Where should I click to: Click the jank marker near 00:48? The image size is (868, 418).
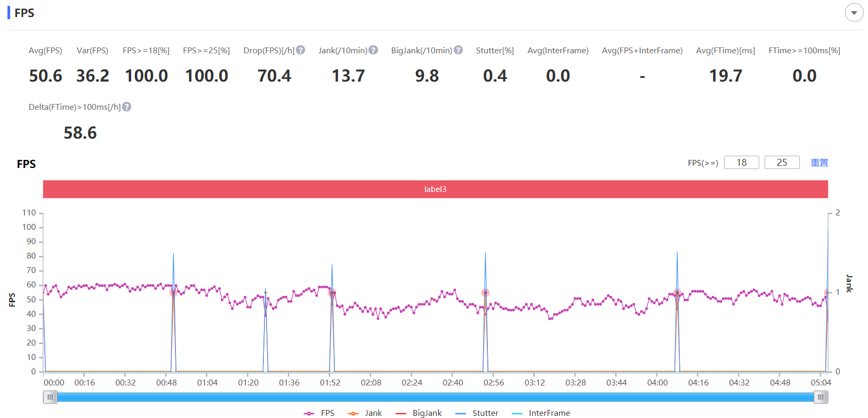pos(173,293)
